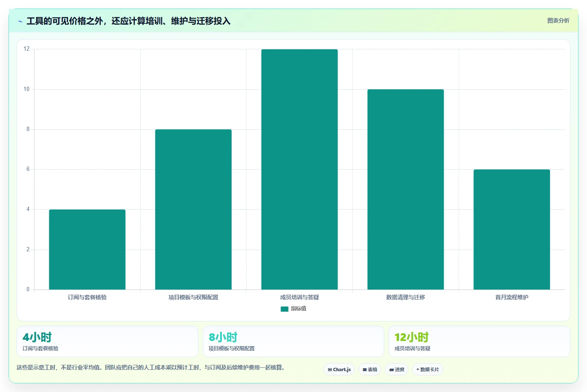Open the 12小时 stat card
Viewport: 587px width, 392px height.
(479, 341)
